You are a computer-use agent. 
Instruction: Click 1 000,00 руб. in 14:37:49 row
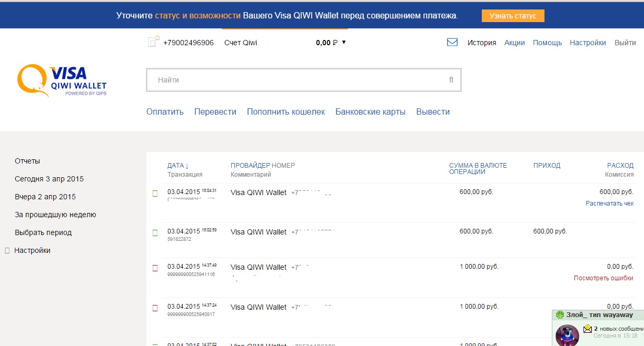(479, 267)
